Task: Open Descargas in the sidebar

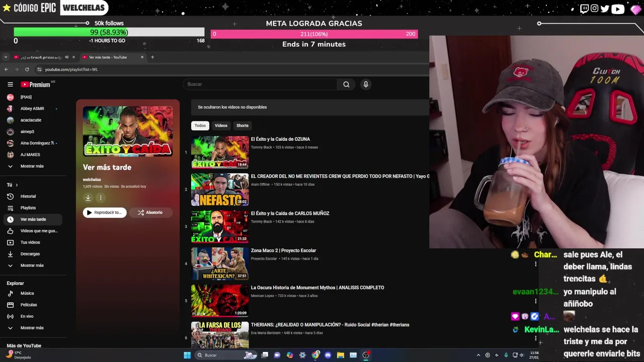Action: click(33, 254)
